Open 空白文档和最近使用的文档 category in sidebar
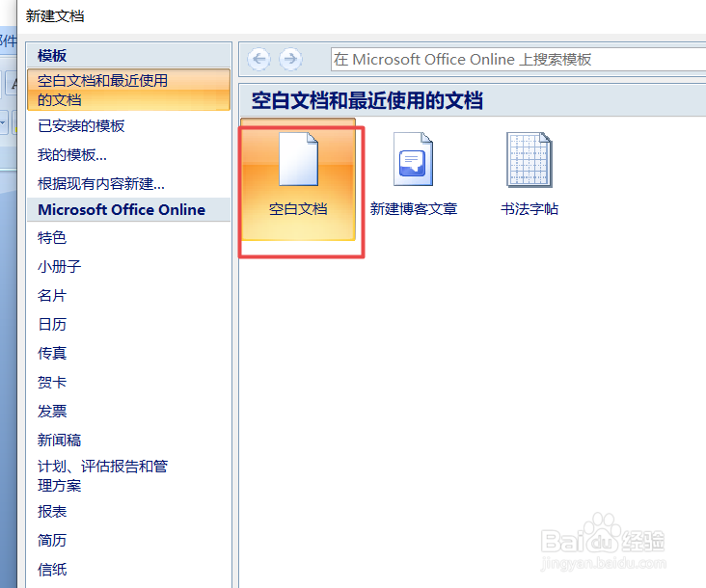Image resolution: width=706 pixels, height=588 pixels. pos(129,90)
